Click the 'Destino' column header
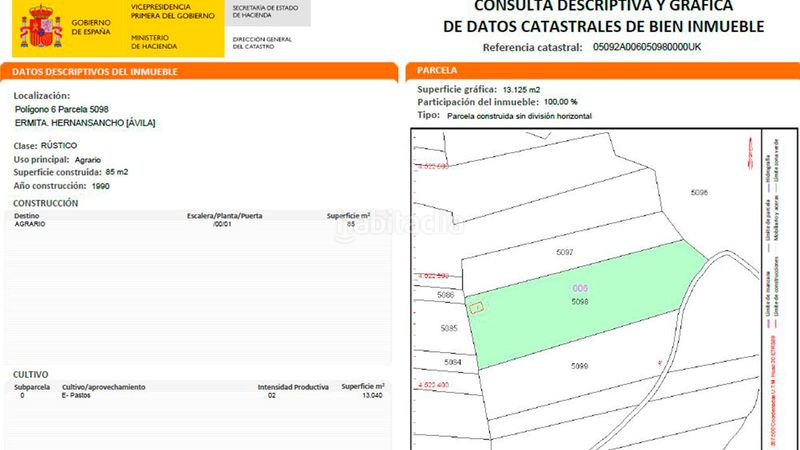Viewport: 800px width, 450px height. (x=27, y=216)
